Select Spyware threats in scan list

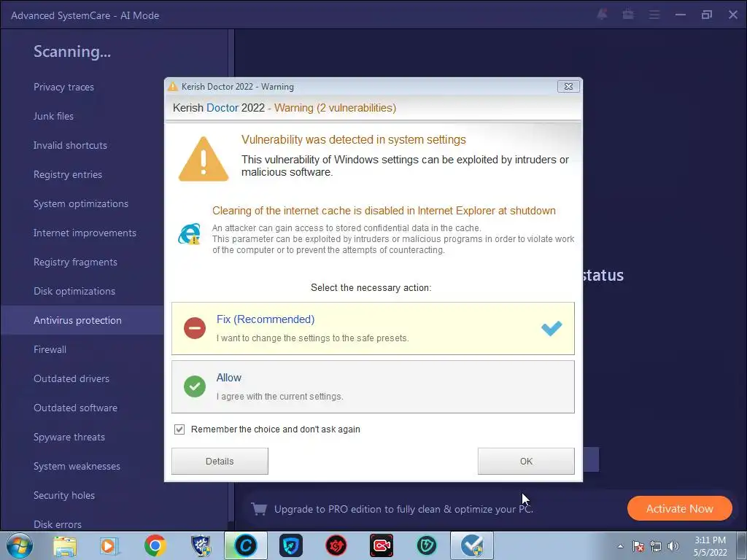click(x=69, y=437)
